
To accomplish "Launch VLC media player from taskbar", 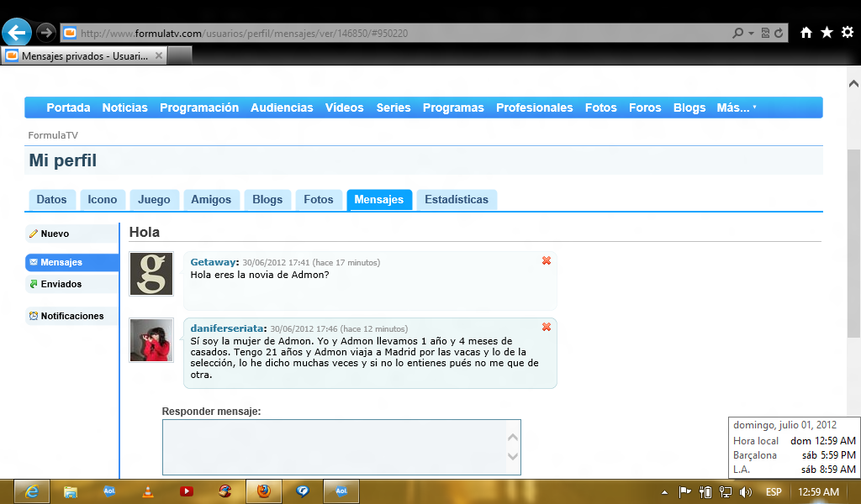I will coord(147,491).
